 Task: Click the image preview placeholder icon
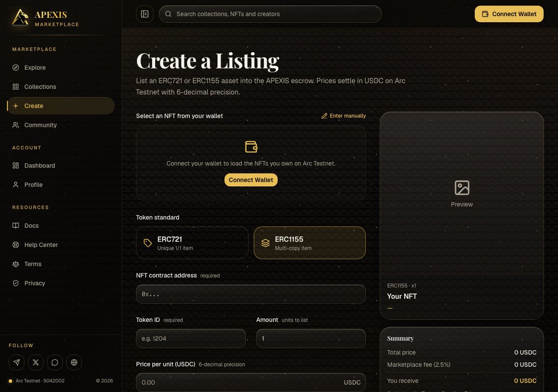(462, 188)
